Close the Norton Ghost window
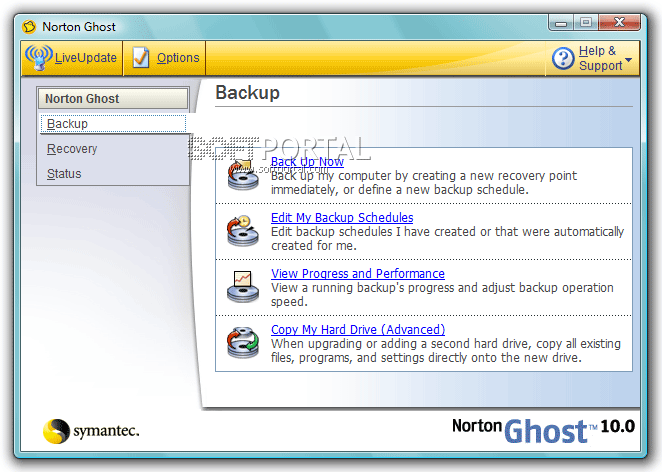The height and width of the screenshot is (472, 662). [619, 22]
